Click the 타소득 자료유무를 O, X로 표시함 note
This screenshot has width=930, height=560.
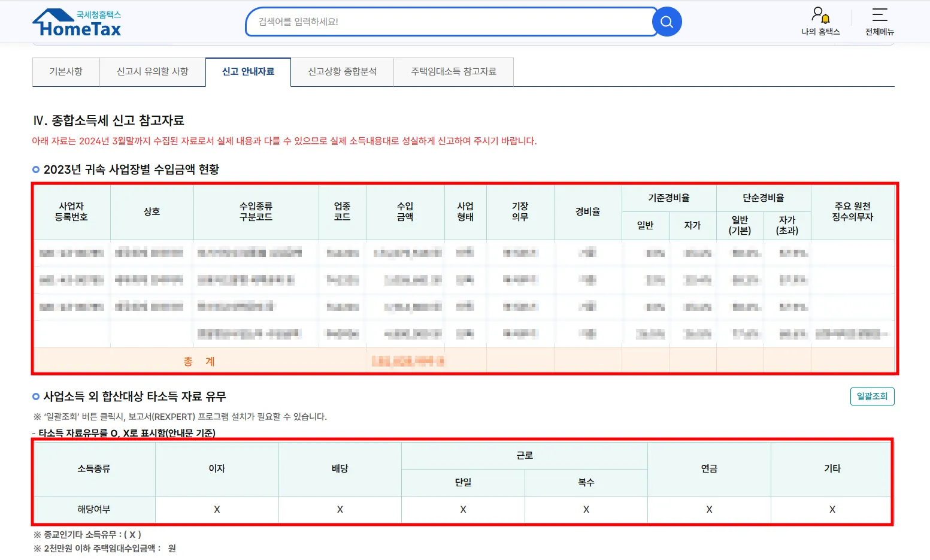coord(124,433)
